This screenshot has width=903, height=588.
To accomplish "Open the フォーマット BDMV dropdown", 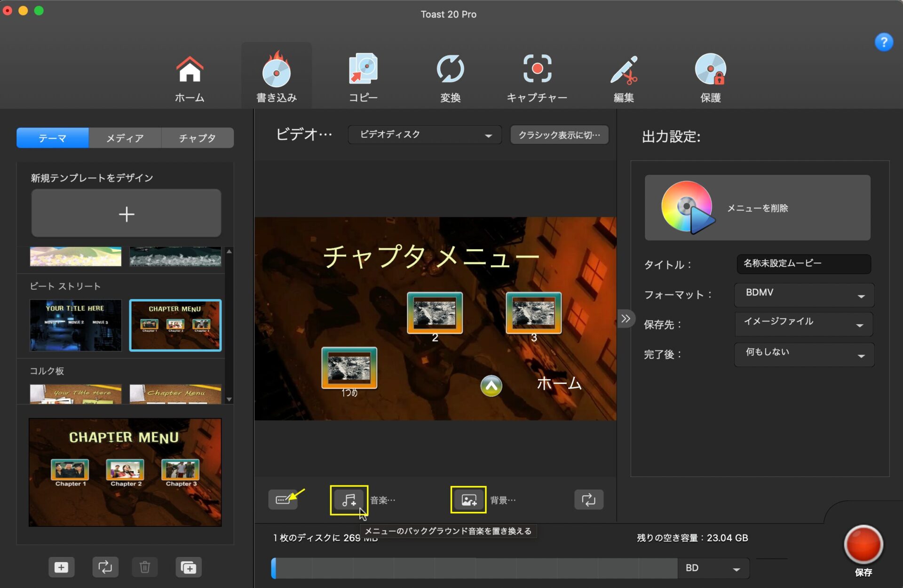I will pyautogui.click(x=804, y=294).
